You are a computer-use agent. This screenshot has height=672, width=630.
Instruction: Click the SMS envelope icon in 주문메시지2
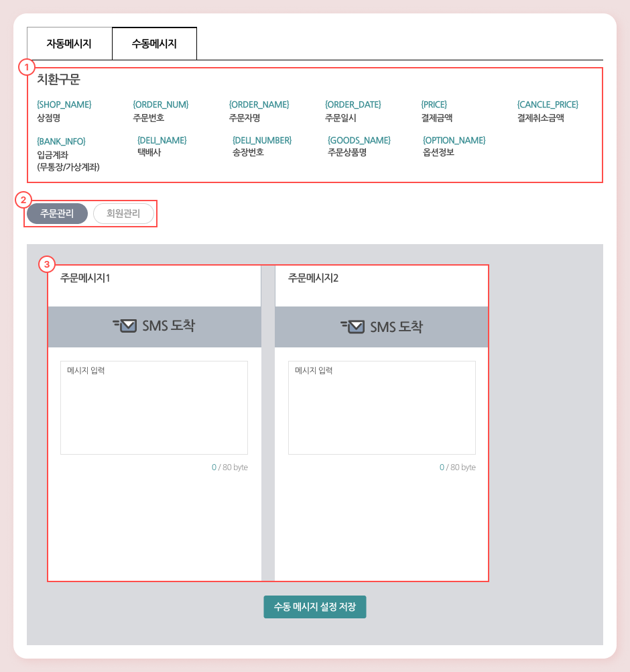click(x=353, y=327)
